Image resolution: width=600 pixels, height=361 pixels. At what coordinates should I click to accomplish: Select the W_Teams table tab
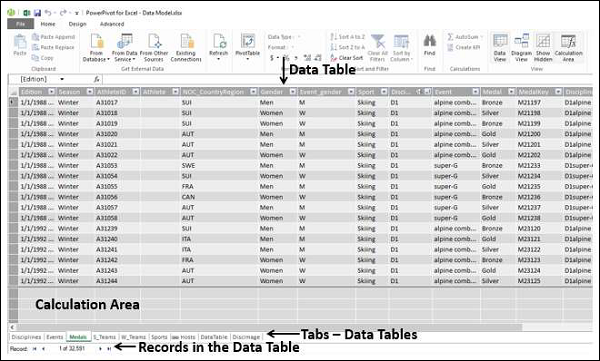click(x=133, y=337)
